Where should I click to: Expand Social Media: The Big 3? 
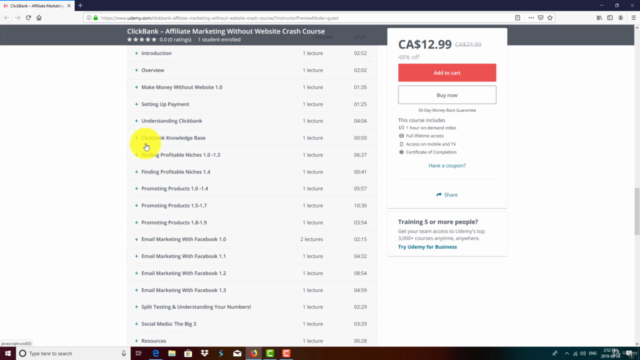point(136,324)
